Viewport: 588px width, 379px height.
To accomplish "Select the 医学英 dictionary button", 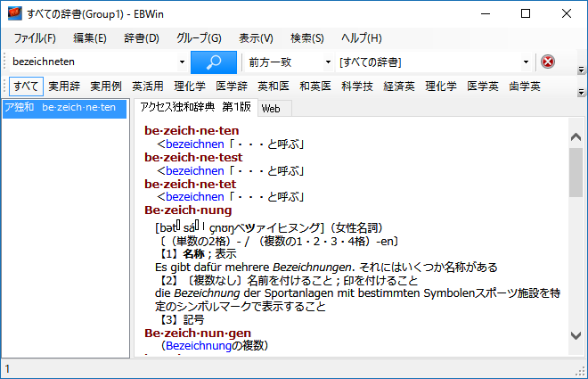I will coord(483,87).
